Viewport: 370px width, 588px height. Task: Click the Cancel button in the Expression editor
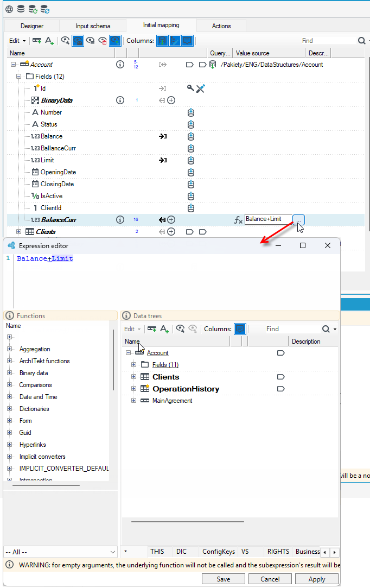(x=270, y=579)
